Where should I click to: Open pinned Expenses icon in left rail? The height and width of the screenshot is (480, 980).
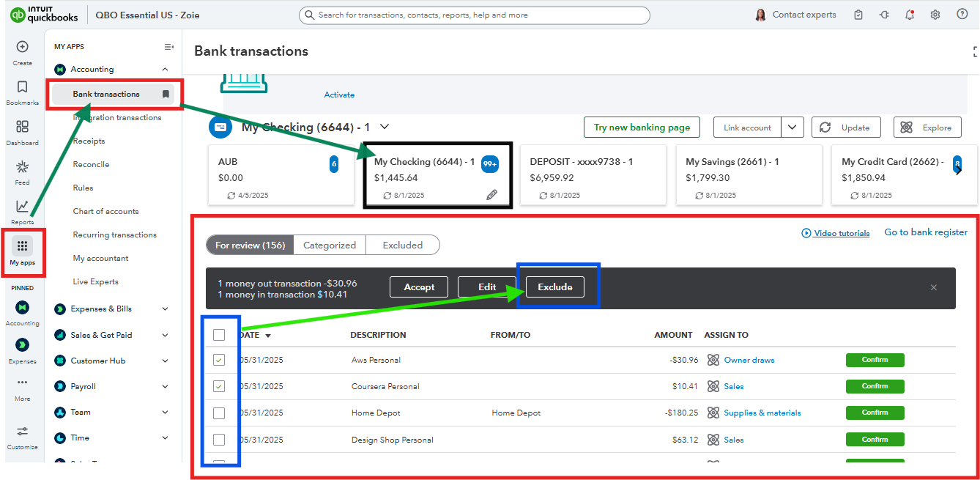[x=22, y=345]
